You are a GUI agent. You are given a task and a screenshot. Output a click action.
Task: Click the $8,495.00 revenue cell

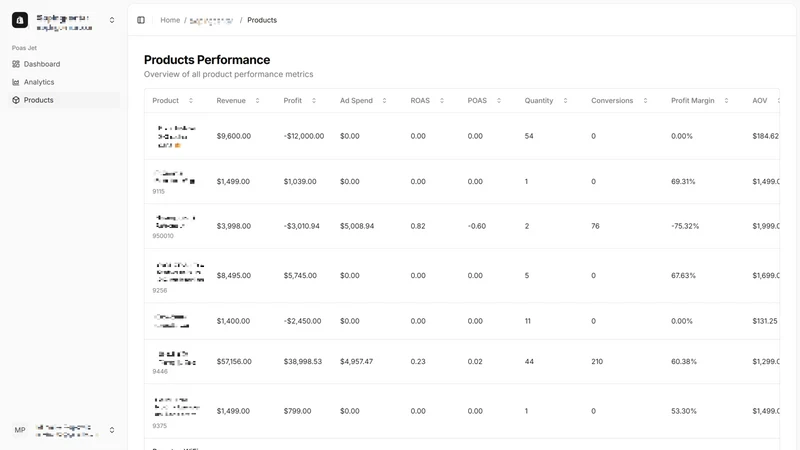[x=234, y=276]
